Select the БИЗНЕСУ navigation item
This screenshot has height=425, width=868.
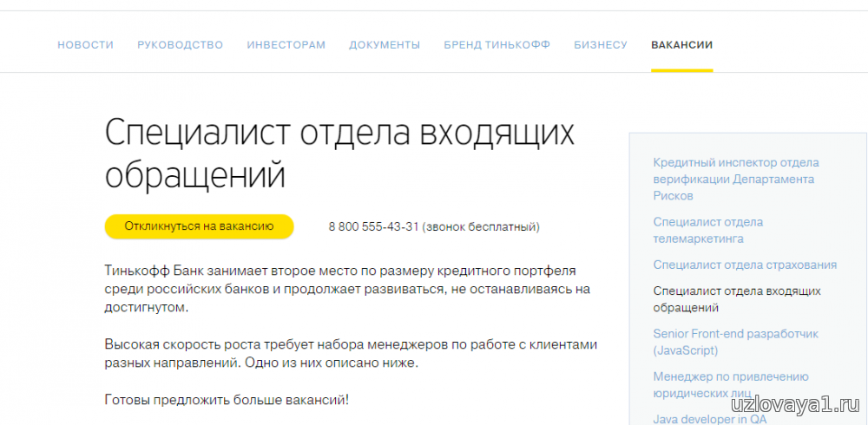601,45
